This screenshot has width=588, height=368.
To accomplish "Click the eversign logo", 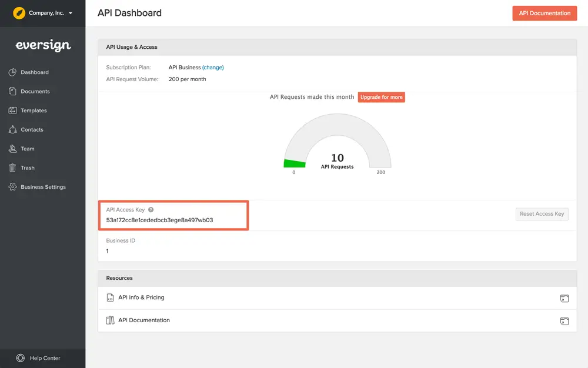I will (43, 45).
